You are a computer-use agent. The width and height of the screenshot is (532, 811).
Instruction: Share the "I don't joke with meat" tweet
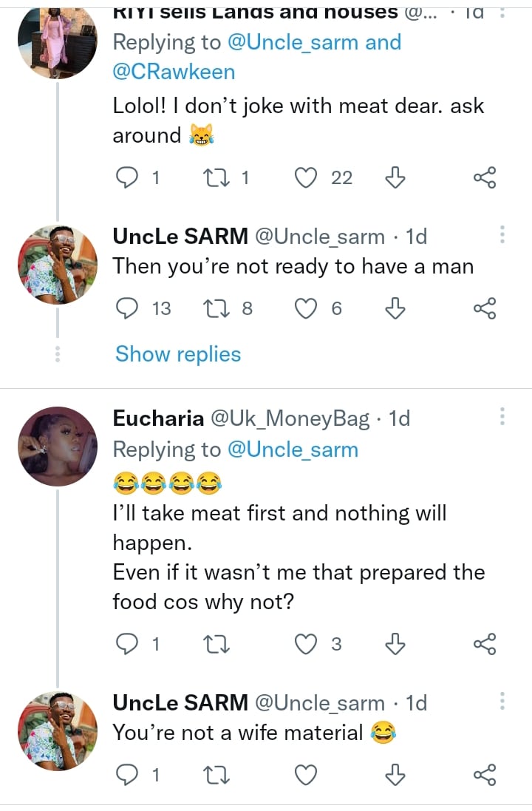(485, 177)
